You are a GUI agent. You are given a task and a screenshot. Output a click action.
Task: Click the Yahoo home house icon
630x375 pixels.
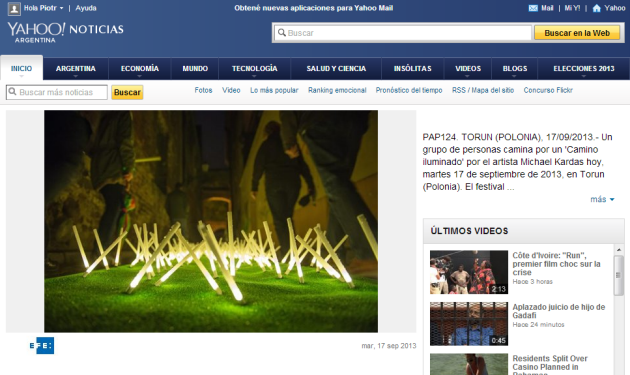(597, 8)
